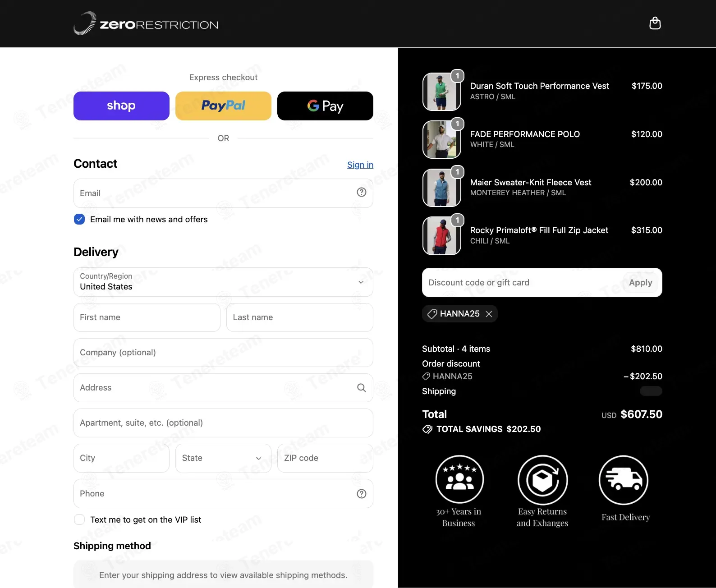Pay with Shop Pay express button

121,106
